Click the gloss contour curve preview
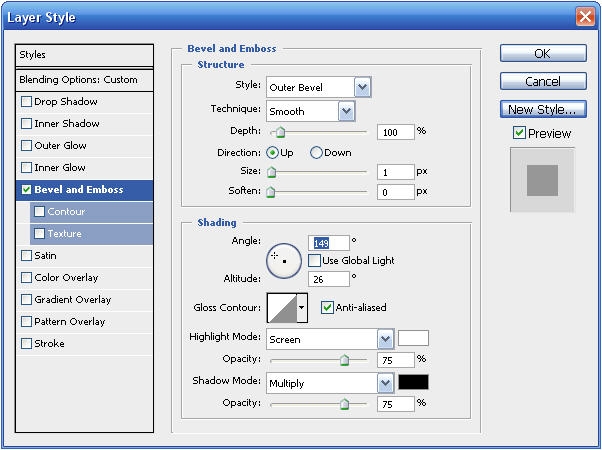Viewport: 602px width, 450px height. click(x=282, y=308)
